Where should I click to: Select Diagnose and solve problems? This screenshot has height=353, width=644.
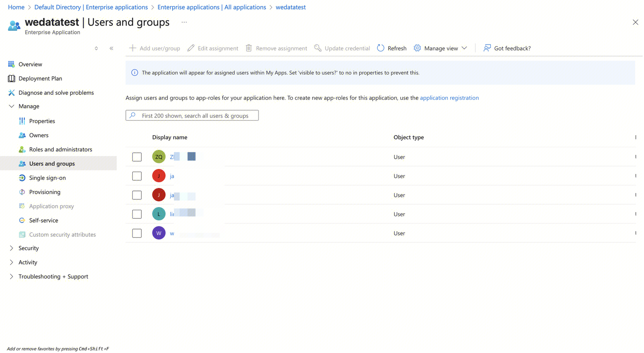click(x=56, y=93)
